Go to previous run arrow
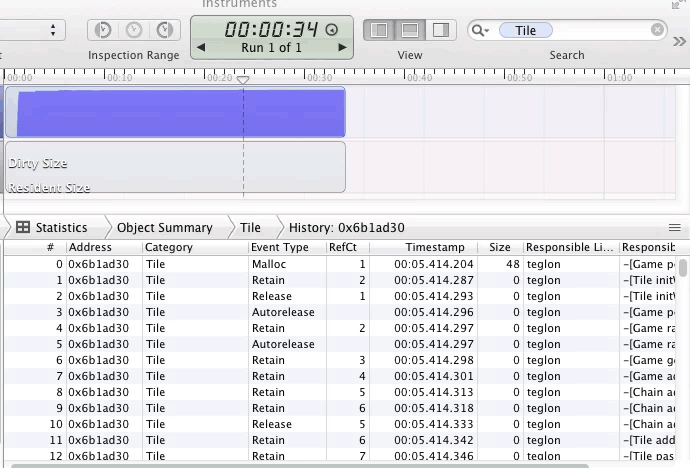 tap(201, 47)
